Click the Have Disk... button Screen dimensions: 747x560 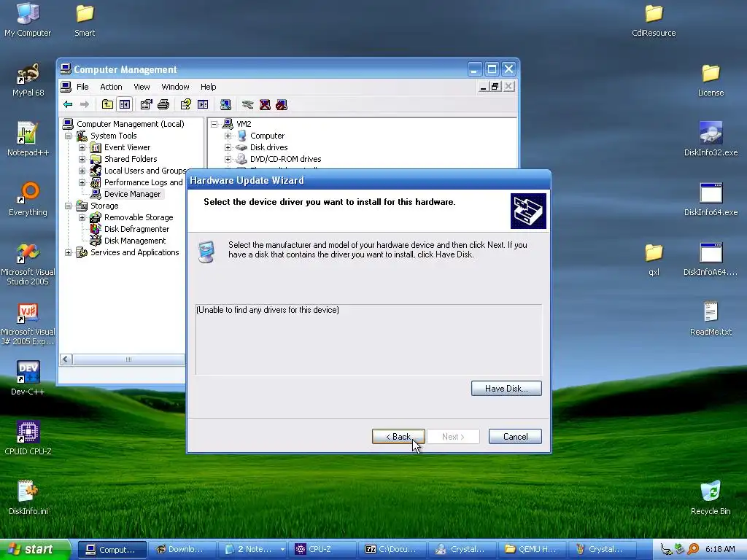coord(506,389)
